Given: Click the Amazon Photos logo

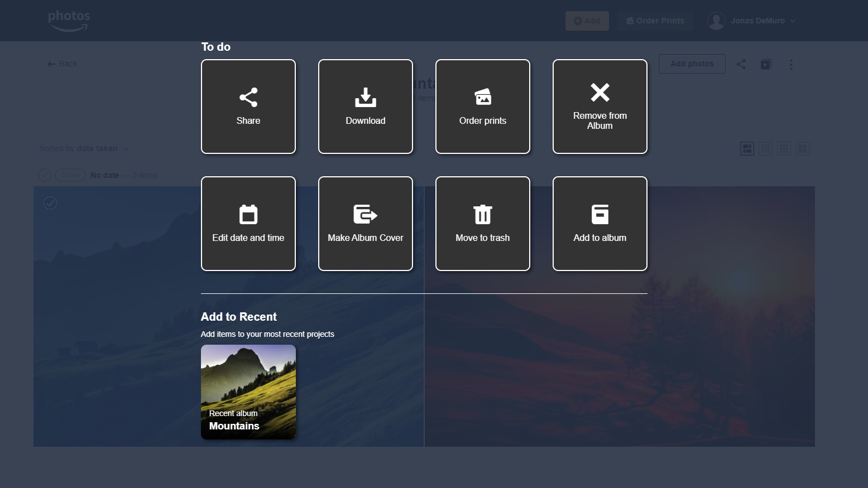Looking at the screenshot, I should (69, 21).
